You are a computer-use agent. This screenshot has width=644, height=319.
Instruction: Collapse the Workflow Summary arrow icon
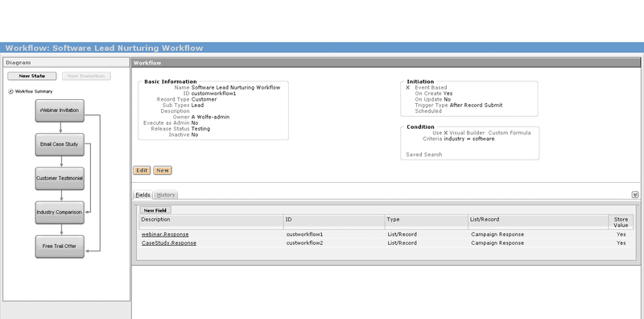(x=10, y=92)
